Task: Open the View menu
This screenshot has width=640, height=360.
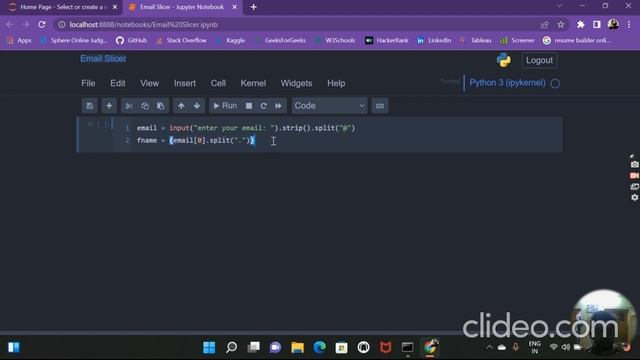Action: point(149,83)
